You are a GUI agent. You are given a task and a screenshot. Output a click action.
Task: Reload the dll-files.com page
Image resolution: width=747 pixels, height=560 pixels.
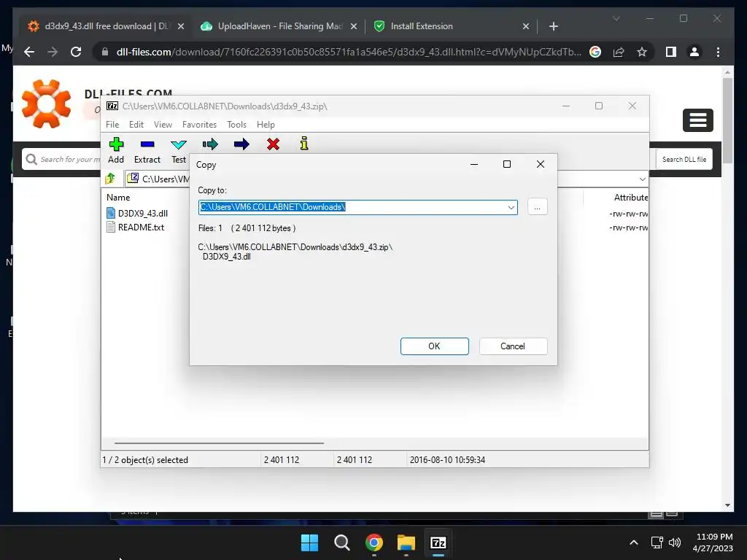point(76,52)
